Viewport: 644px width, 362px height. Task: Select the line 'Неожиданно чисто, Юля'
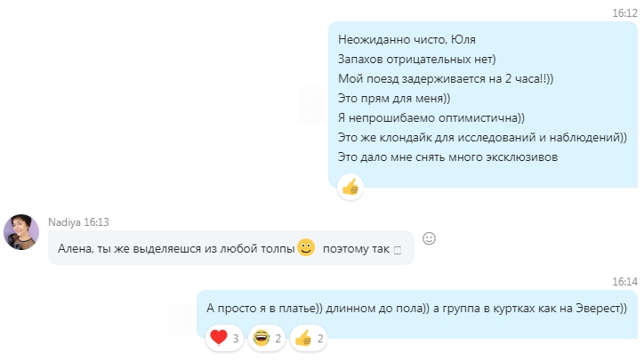[x=407, y=39]
